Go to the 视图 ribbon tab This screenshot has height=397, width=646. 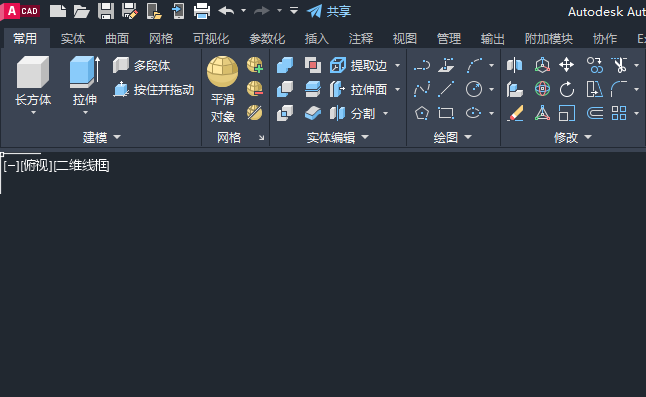coord(405,39)
